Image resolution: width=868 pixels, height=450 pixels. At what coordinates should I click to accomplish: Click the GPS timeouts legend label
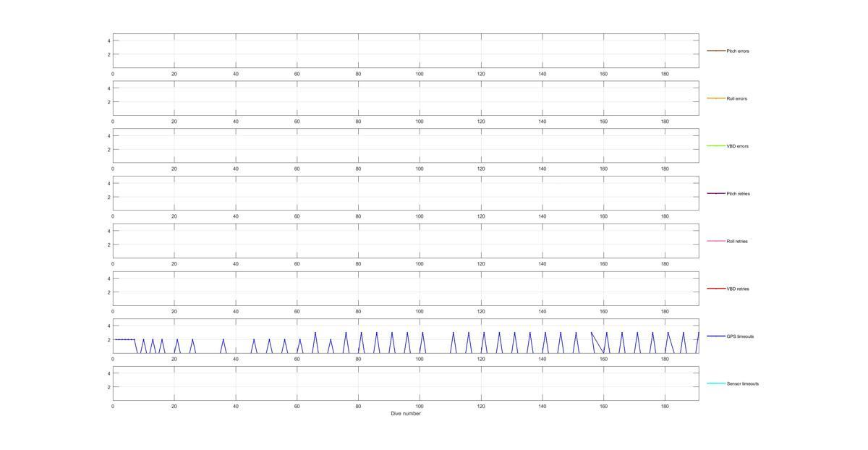click(740, 336)
